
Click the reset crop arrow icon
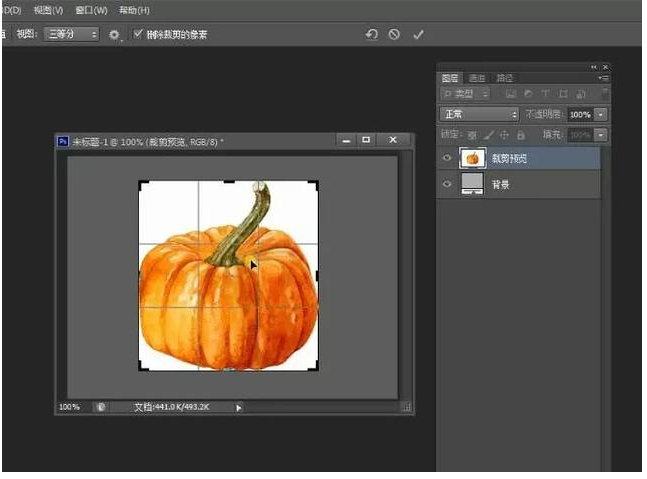372,34
